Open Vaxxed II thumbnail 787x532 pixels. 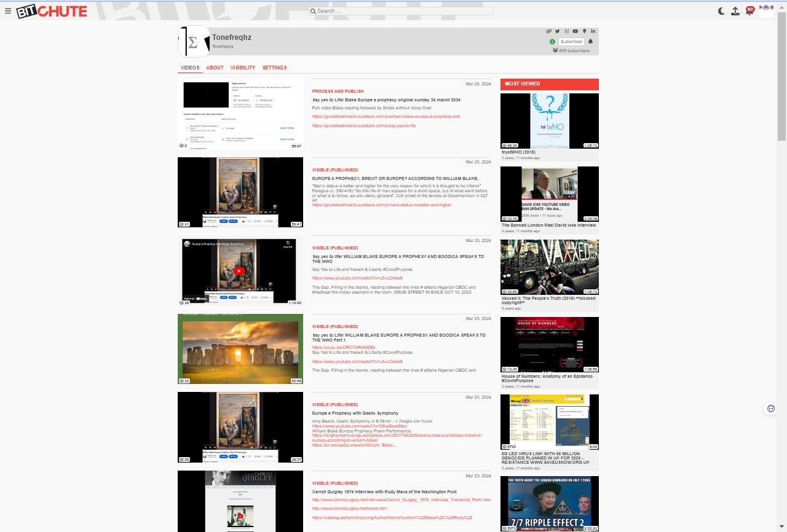point(549,267)
